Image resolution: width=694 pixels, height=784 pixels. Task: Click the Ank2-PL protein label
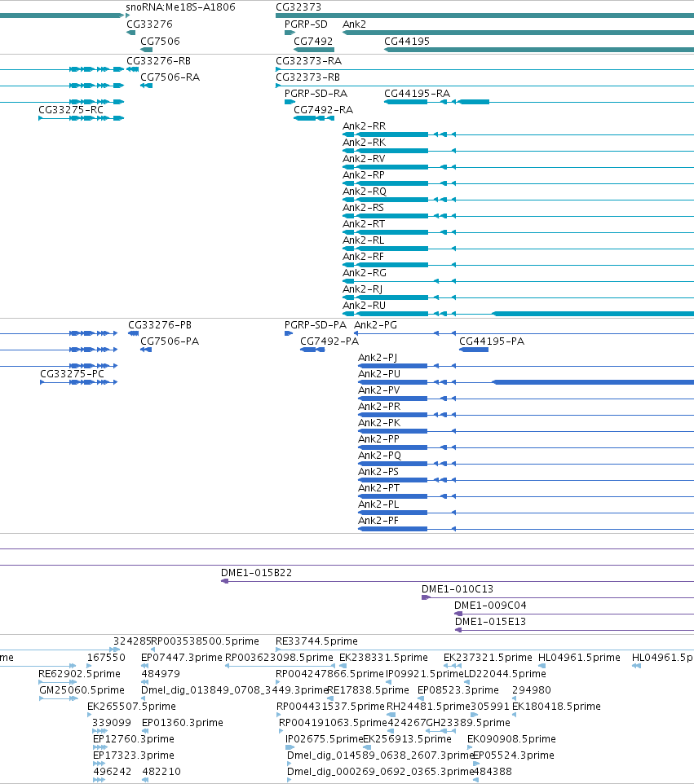(378, 504)
